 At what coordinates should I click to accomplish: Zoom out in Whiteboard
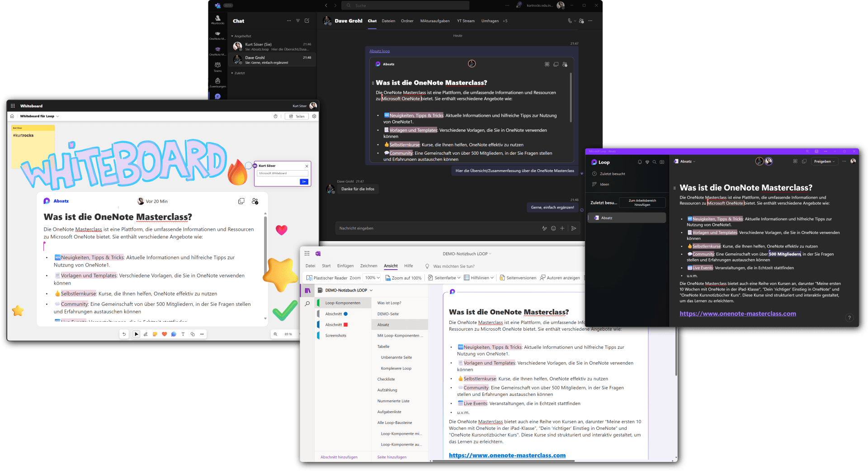pyautogui.click(x=275, y=334)
